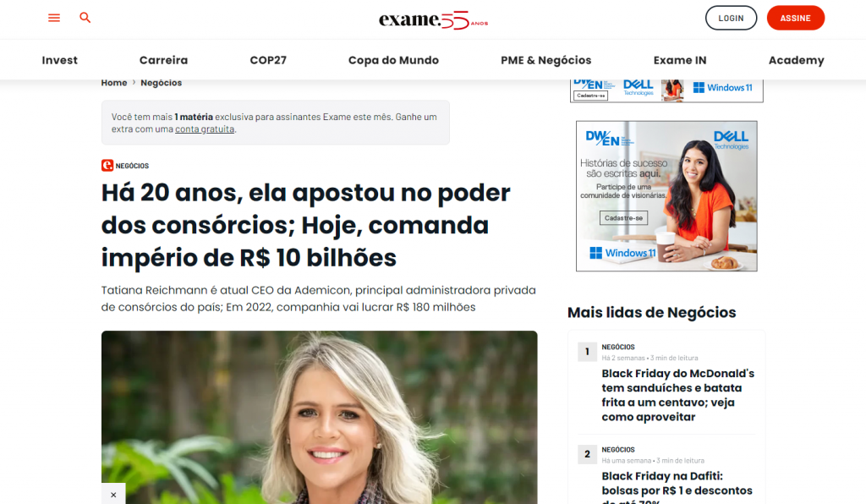Click the number 2 ranking badge
The height and width of the screenshot is (504, 866).
tap(587, 454)
